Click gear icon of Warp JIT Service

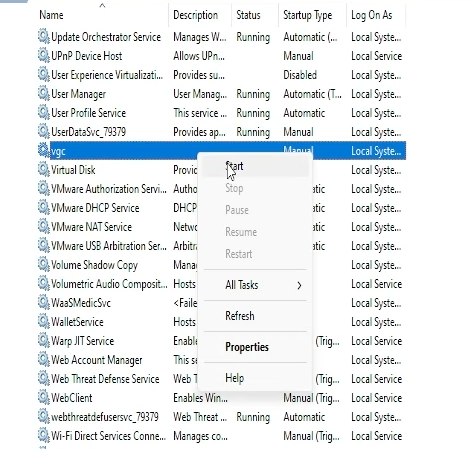tap(43, 340)
